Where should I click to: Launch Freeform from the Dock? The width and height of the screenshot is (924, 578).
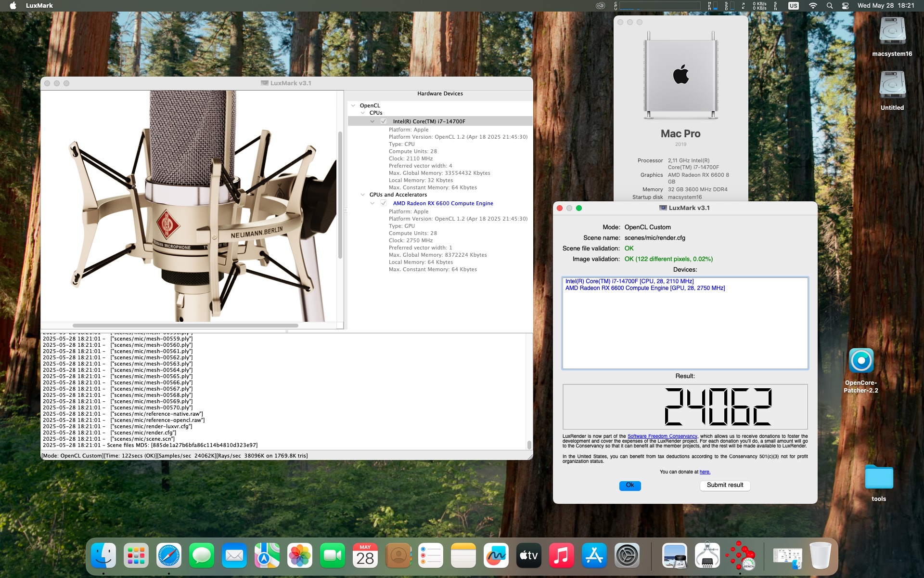pyautogui.click(x=496, y=556)
